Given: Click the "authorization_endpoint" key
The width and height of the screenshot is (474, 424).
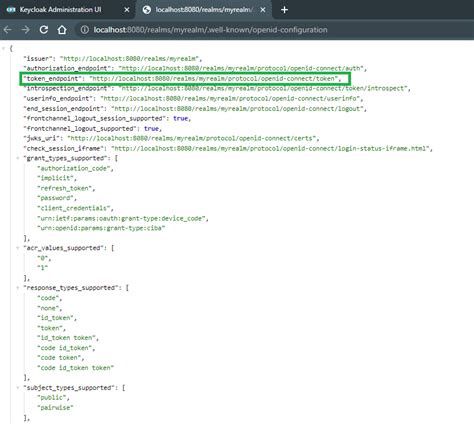Looking at the screenshot, I should (x=67, y=68).
